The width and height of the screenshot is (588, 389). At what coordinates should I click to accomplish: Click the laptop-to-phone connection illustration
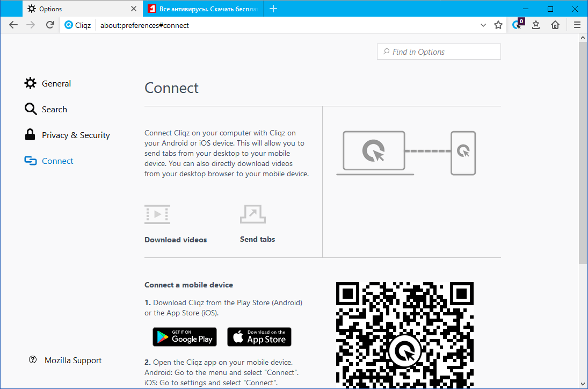click(x=406, y=153)
